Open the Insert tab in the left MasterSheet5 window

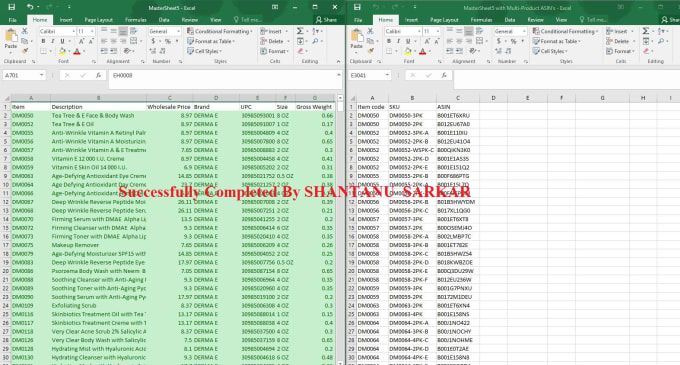[65, 20]
